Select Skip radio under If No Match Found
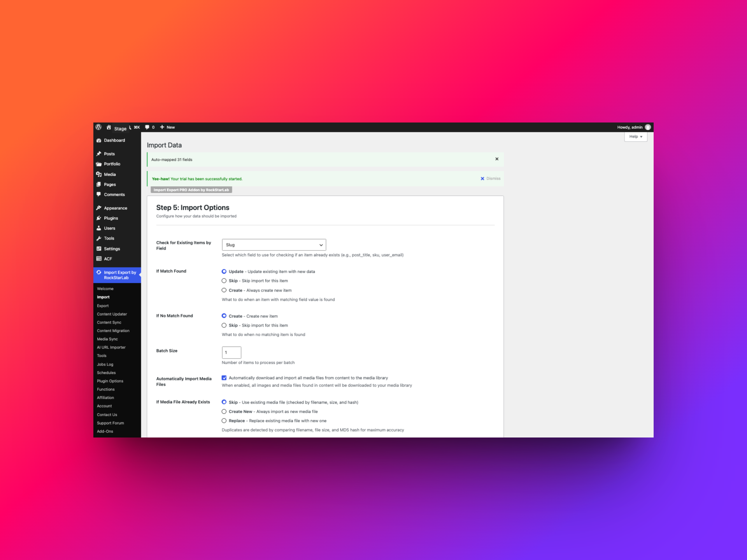Image resolution: width=747 pixels, height=560 pixels. [224, 325]
